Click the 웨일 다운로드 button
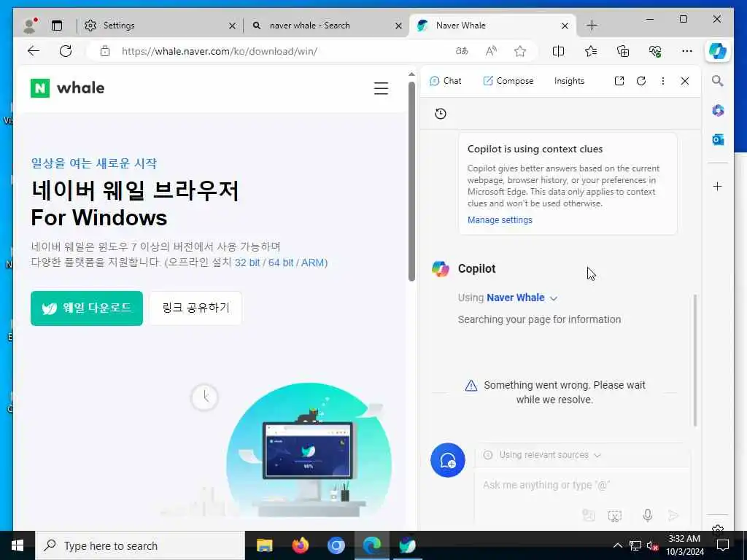This screenshot has height=560, width=747. point(87,308)
